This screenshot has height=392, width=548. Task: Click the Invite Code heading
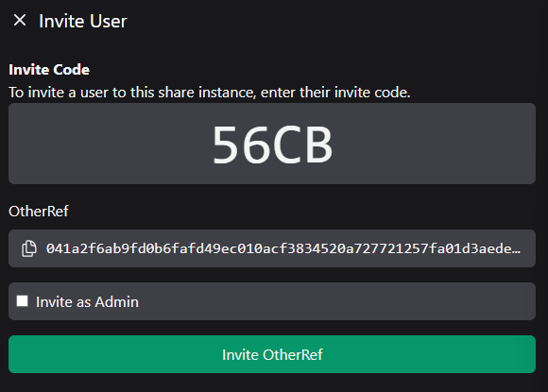[x=49, y=70]
